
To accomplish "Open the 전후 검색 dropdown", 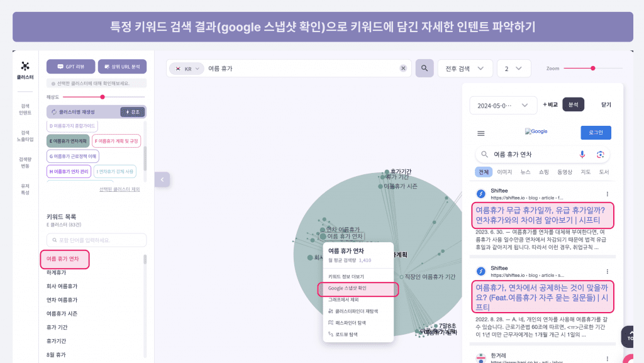I will click(465, 69).
